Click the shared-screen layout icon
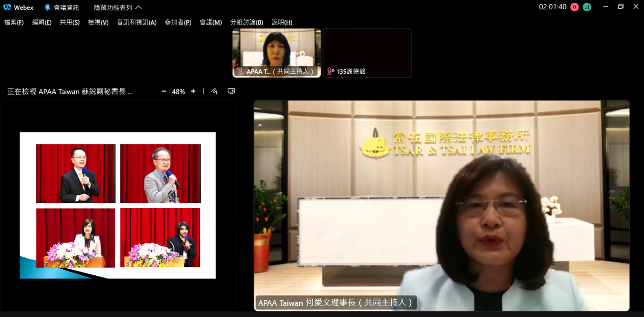 [231, 91]
